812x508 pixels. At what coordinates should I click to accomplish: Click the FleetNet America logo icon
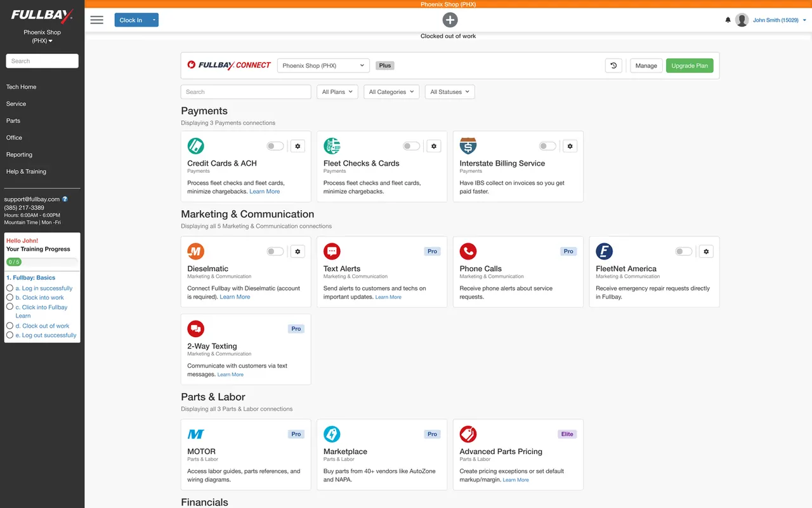click(604, 251)
